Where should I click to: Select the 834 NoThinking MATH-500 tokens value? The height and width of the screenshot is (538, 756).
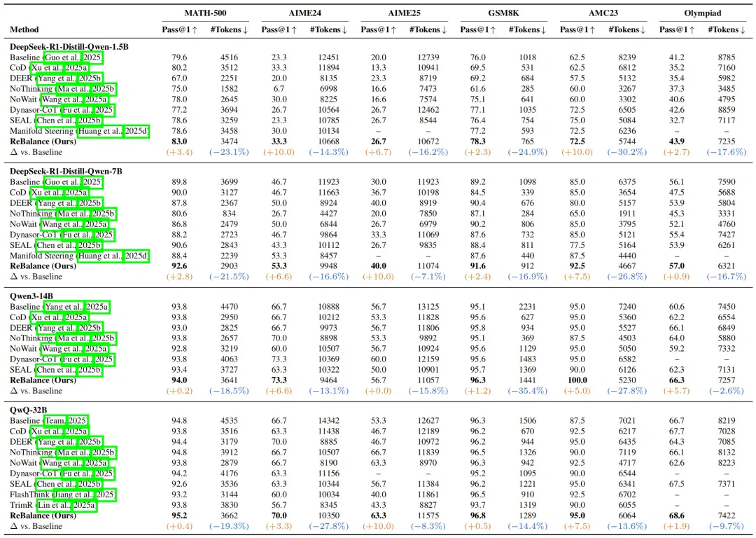(x=229, y=214)
